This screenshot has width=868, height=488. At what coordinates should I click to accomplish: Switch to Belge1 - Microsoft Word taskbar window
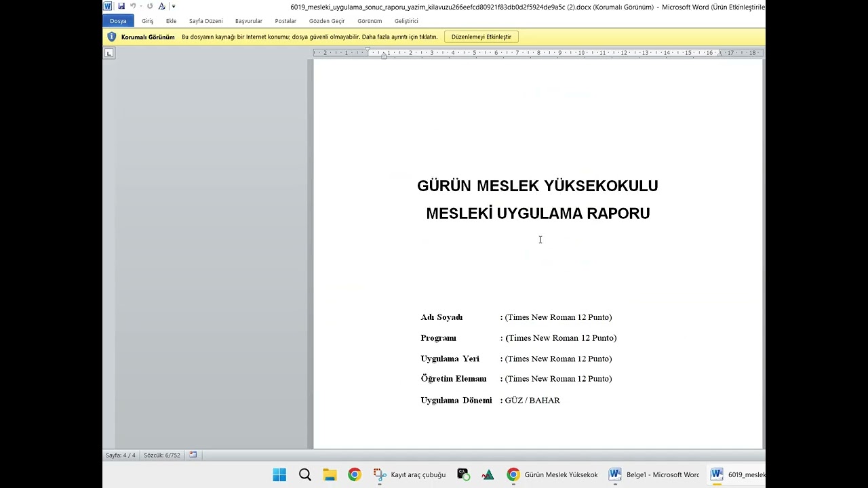(654, 474)
